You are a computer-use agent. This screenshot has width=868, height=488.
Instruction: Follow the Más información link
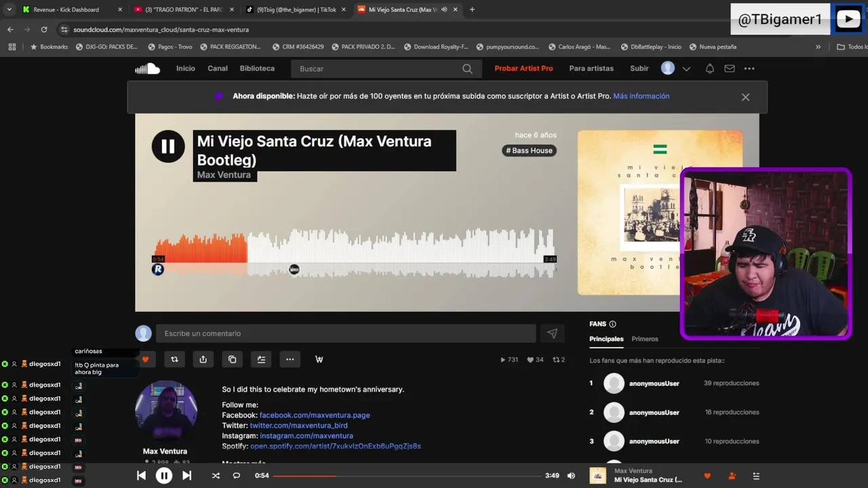tap(641, 96)
